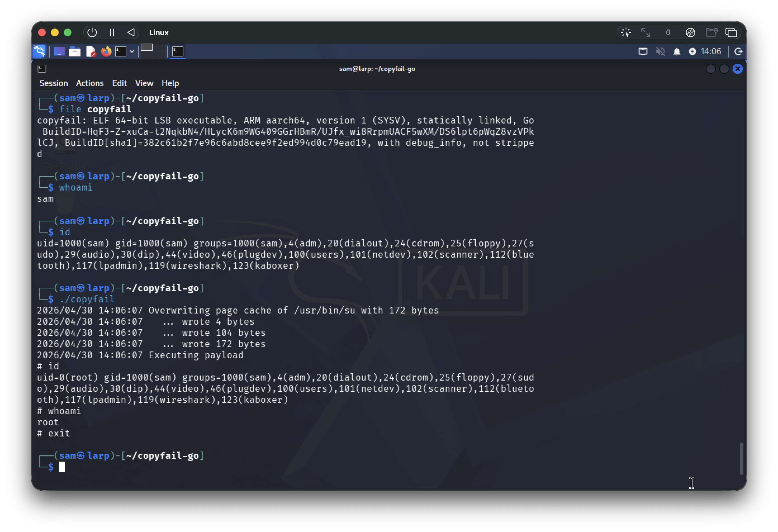
Task: Click the VM display resize arrows icon
Action: point(646,32)
